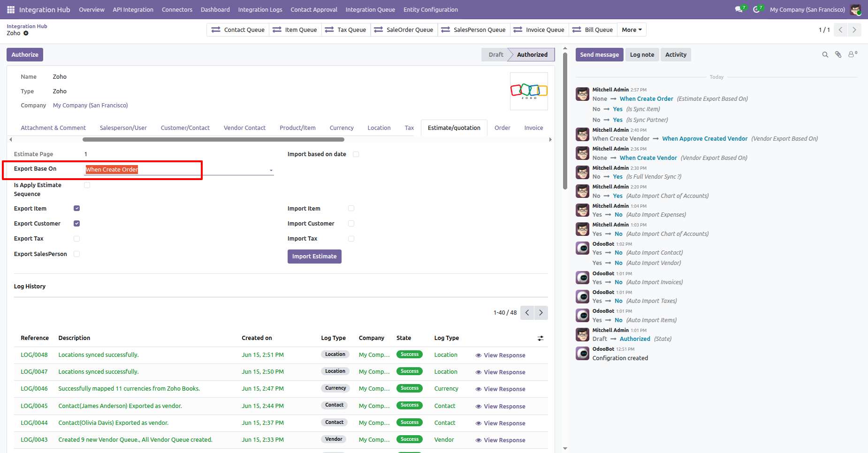Click the Estimate Page value field
The height and width of the screenshot is (453, 868).
179,154
